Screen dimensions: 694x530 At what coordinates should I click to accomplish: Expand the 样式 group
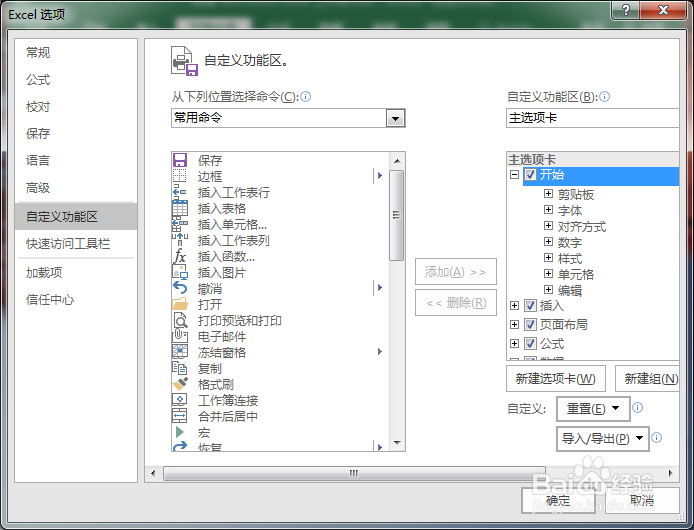coord(548,258)
